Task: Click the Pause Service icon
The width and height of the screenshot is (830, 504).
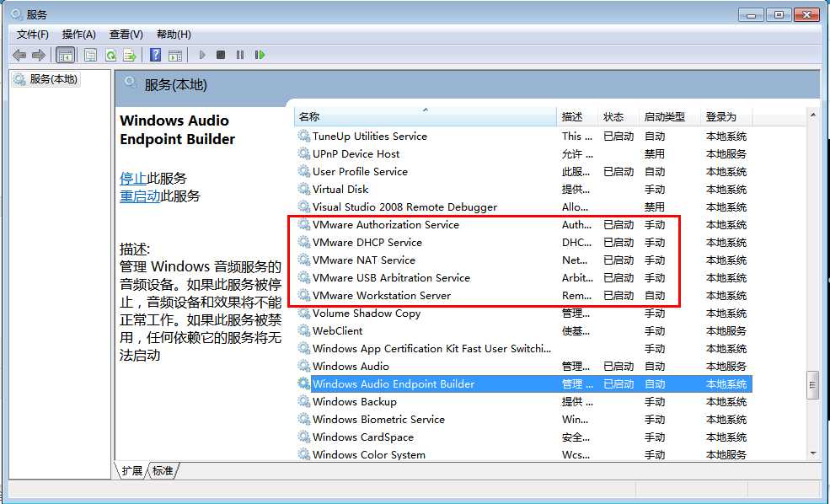Action: 240,55
